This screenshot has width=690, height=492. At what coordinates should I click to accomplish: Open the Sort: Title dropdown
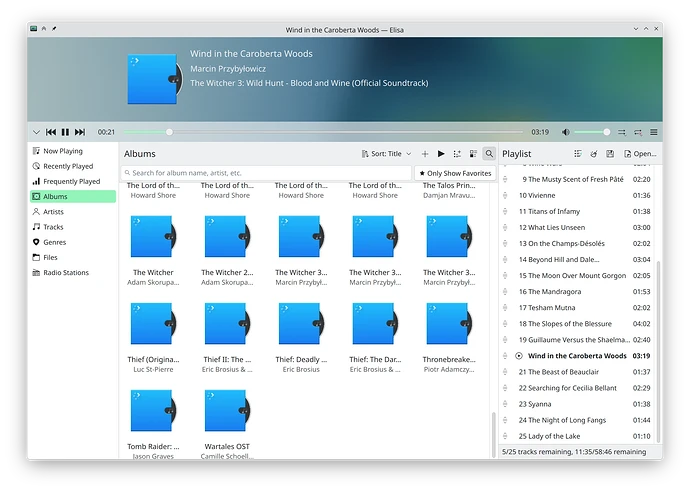coord(386,154)
